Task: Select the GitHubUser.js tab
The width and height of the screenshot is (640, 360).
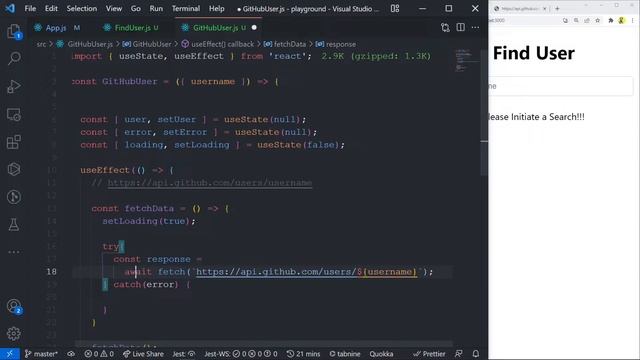Action: 216,27
